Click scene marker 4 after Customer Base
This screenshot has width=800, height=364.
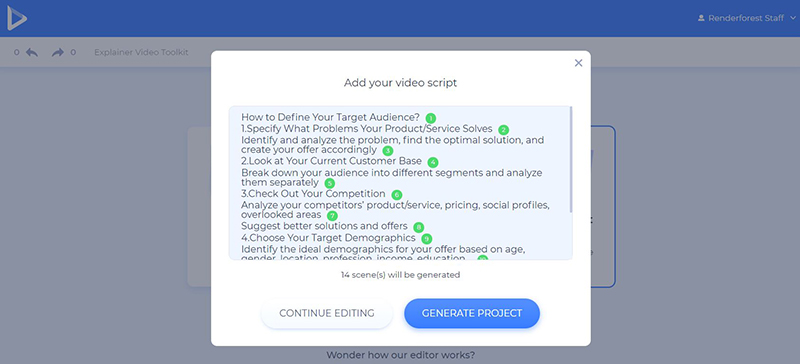pos(433,162)
